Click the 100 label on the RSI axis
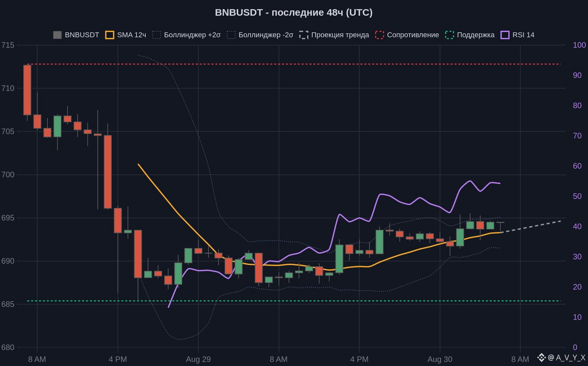The height and width of the screenshot is (366, 588). (x=579, y=45)
